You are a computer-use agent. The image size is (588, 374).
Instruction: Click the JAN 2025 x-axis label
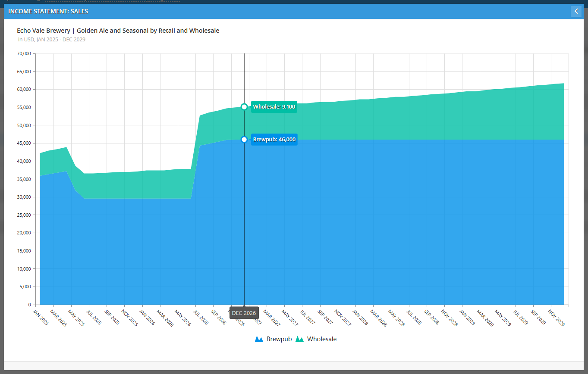(40, 317)
